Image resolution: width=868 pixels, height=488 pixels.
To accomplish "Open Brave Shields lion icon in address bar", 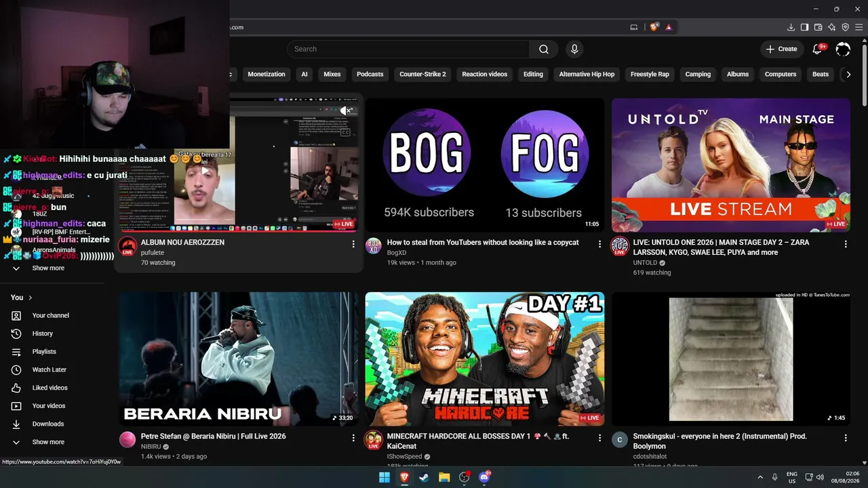I will pyautogui.click(x=654, y=27).
